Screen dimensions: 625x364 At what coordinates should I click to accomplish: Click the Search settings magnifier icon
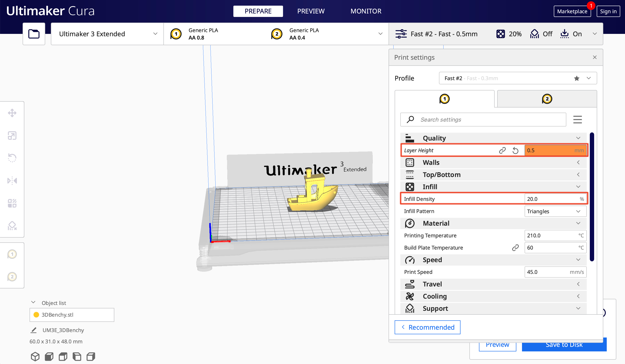[411, 119]
